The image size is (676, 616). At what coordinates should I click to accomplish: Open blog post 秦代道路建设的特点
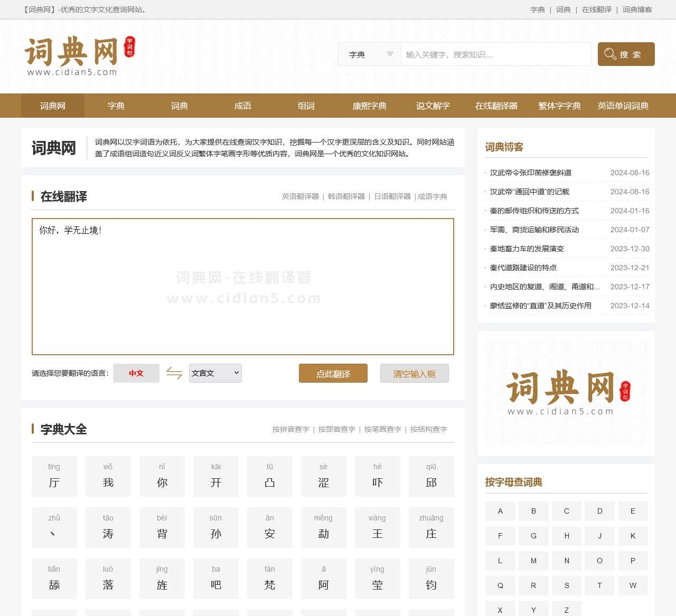(x=523, y=268)
